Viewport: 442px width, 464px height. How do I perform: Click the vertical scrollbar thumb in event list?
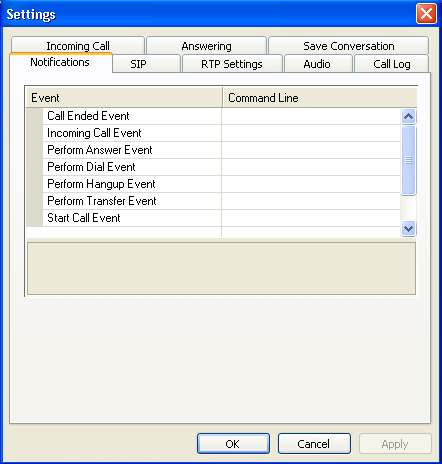[408, 160]
